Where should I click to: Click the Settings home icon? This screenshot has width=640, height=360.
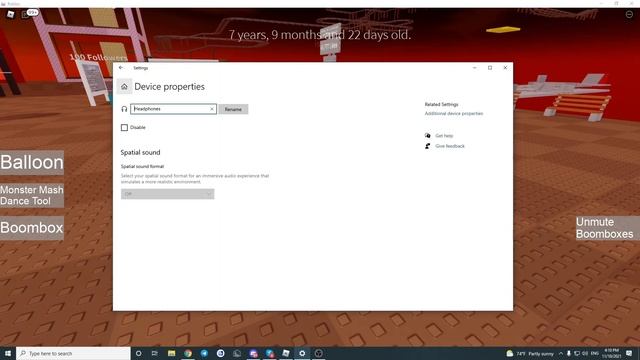pos(124,87)
